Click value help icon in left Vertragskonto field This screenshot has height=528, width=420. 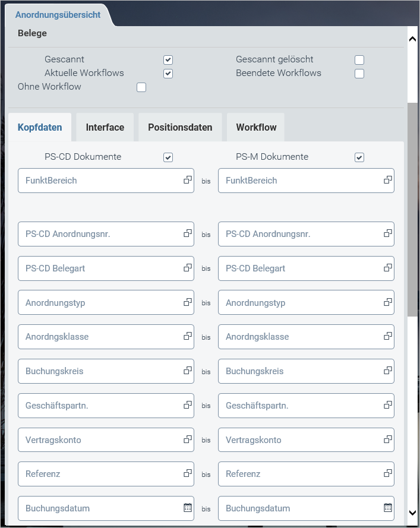[x=187, y=440]
